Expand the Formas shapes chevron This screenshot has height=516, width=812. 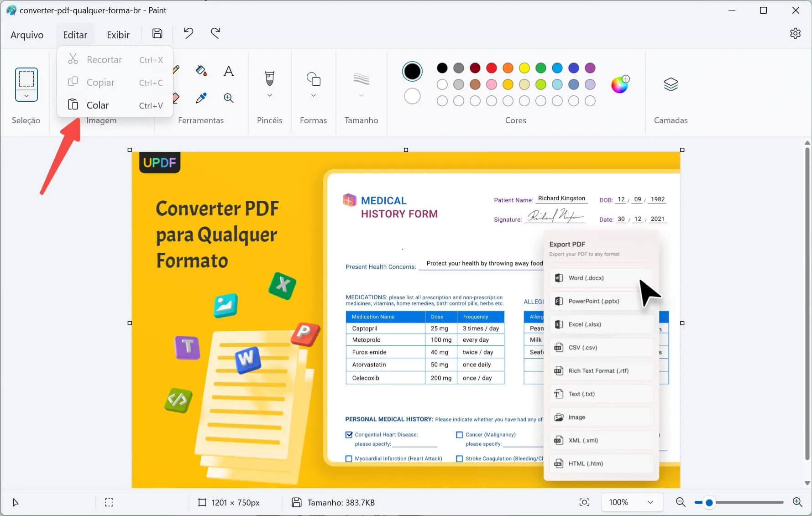[x=313, y=95]
